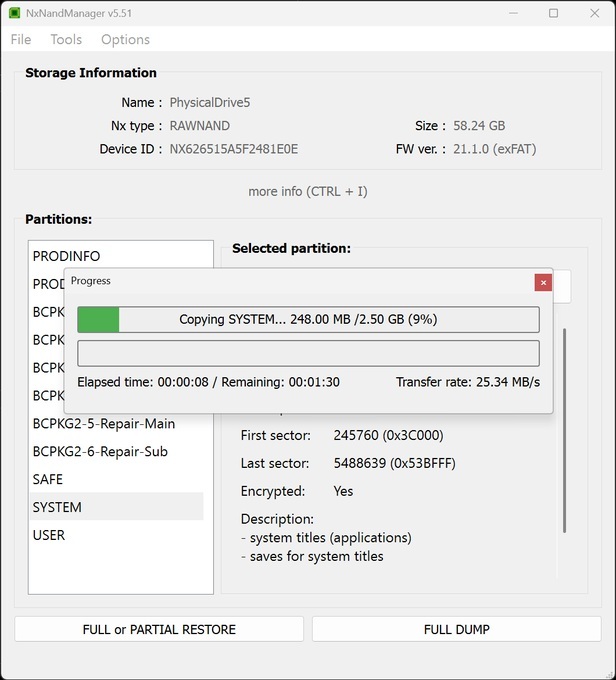
Task: Click the empty second progress bar
Action: point(308,353)
